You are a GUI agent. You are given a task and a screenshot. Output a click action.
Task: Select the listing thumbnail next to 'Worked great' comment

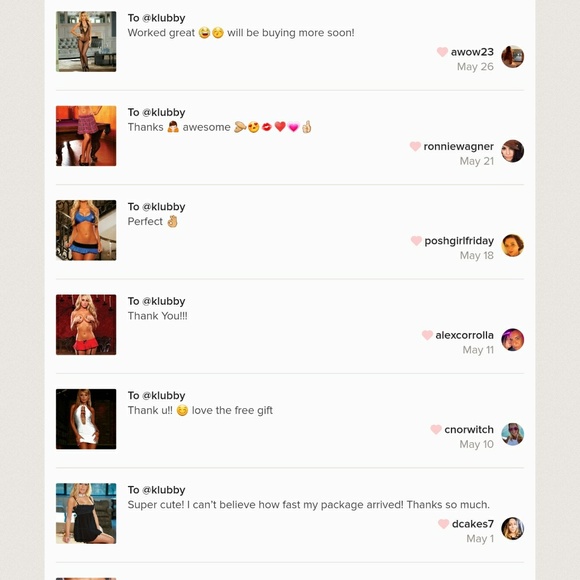[86, 41]
